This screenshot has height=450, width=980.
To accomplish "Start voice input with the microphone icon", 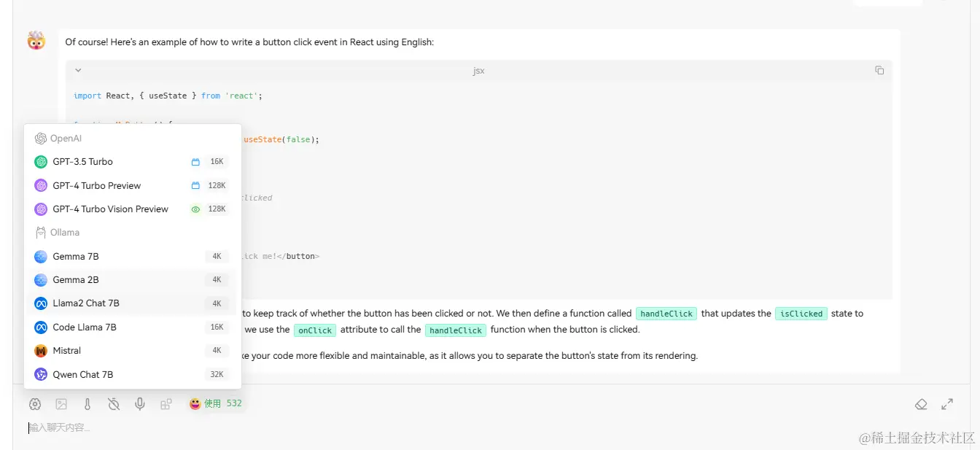I will coord(140,404).
